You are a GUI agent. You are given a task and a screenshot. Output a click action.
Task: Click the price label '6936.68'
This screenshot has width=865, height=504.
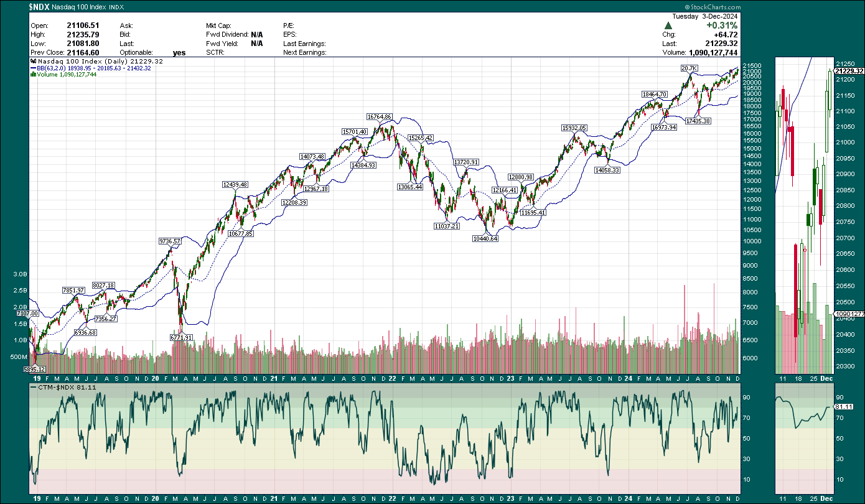[85, 332]
